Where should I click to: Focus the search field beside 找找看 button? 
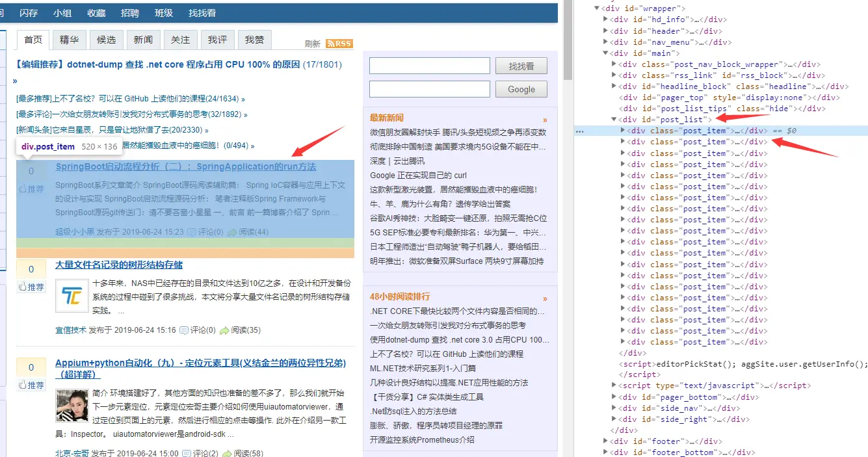point(429,66)
